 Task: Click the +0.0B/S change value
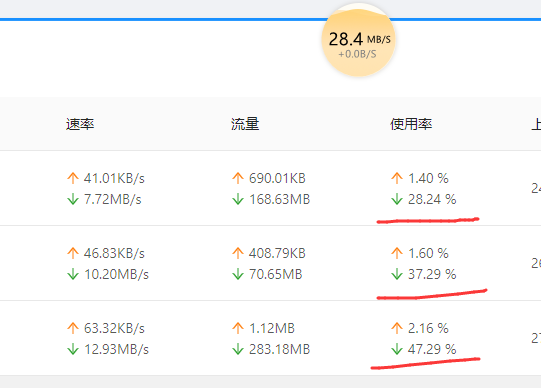(357, 54)
